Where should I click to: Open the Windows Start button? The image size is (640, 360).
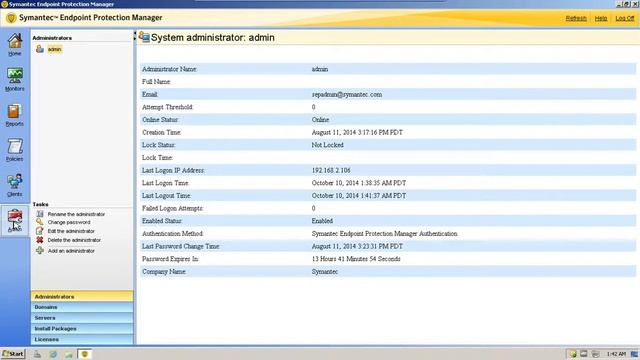click(13, 354)
